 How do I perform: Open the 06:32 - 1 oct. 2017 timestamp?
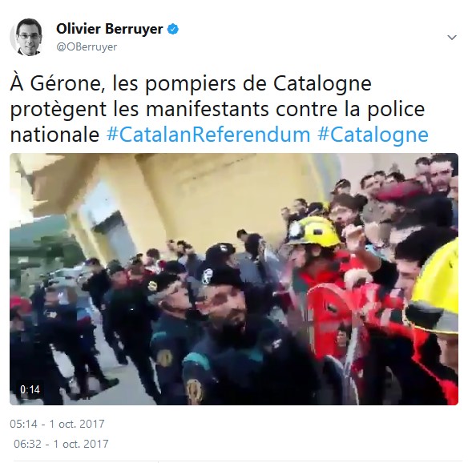pyautogui.click(x=61, y=444)
